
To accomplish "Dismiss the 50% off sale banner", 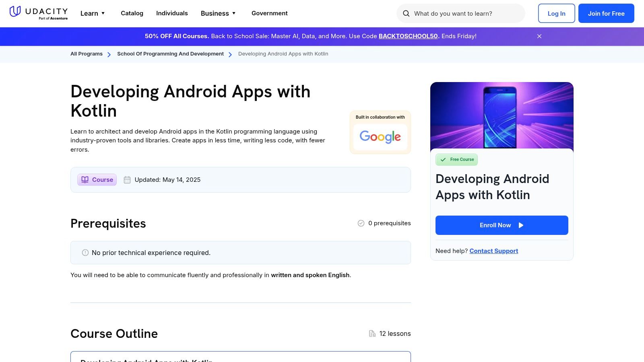I will click(539, 36).
